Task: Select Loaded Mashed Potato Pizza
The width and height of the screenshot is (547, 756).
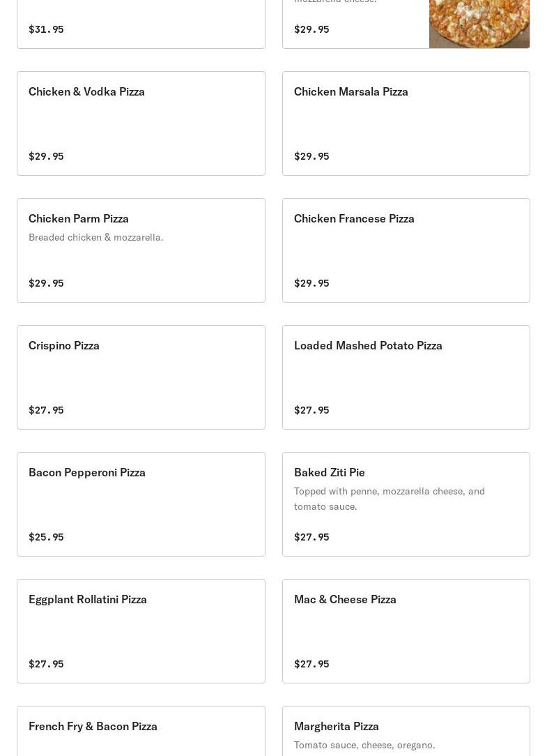Action: (406, 377)
